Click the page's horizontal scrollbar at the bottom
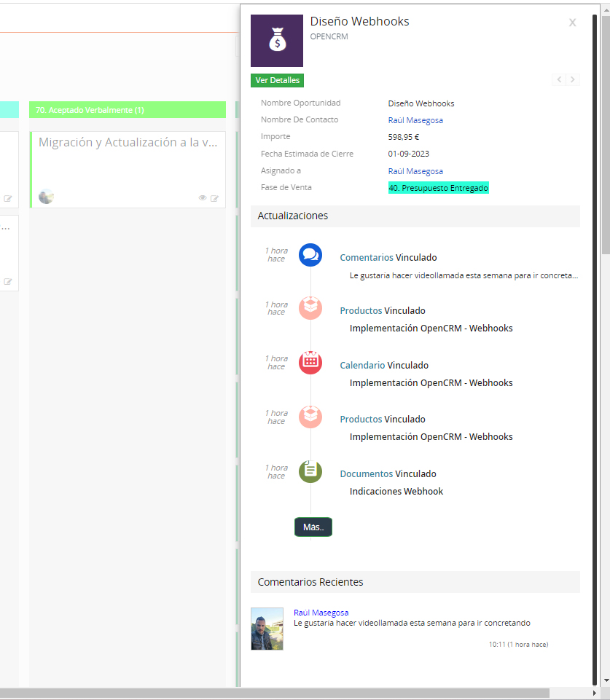Screen dimensions: 610x700 275,693
